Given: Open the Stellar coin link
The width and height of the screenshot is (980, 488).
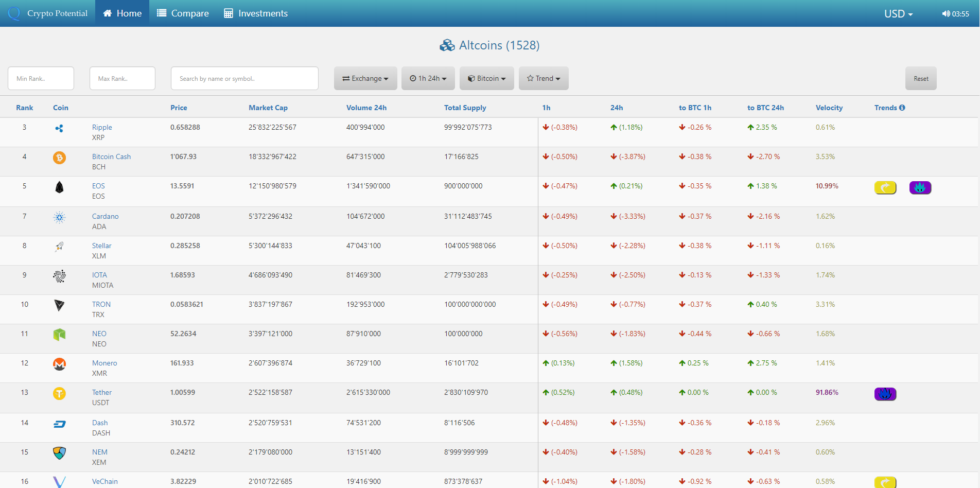Looking at the screenshot, I should point(101,246).
